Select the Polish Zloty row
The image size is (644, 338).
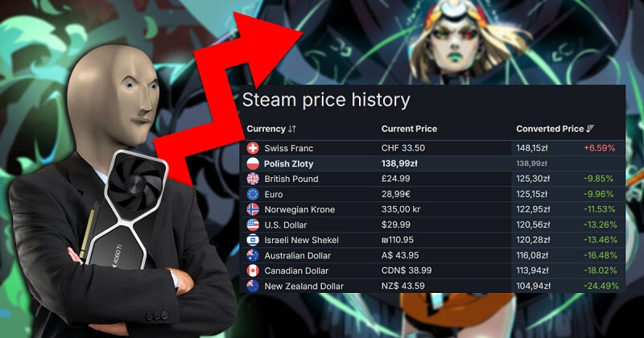coord(432,163)
